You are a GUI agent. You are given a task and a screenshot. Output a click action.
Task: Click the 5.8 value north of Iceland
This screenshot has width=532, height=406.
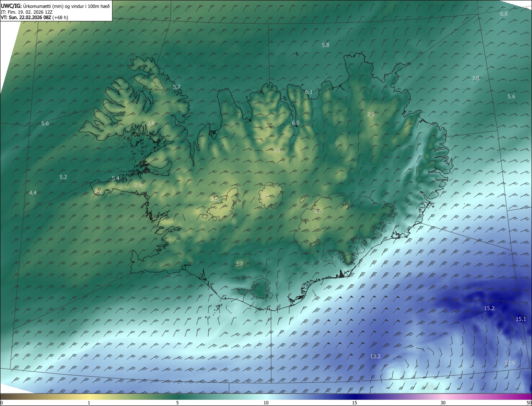coord(325,45)
